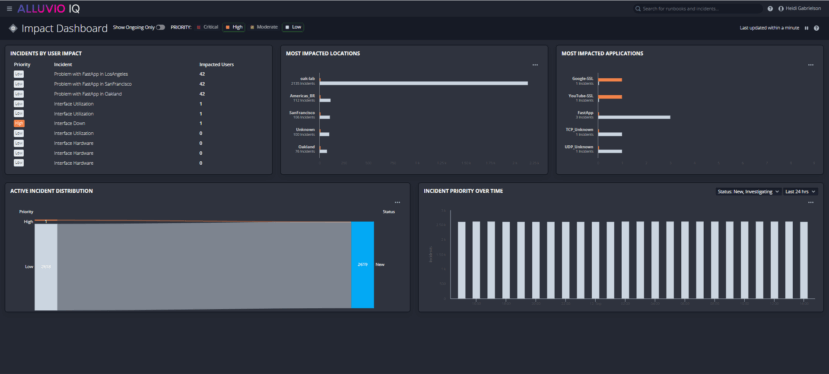829x374 pixels.
Task: Open Problem with FastApp in LosAngeles incident
Action: click(x=91, y=74)
